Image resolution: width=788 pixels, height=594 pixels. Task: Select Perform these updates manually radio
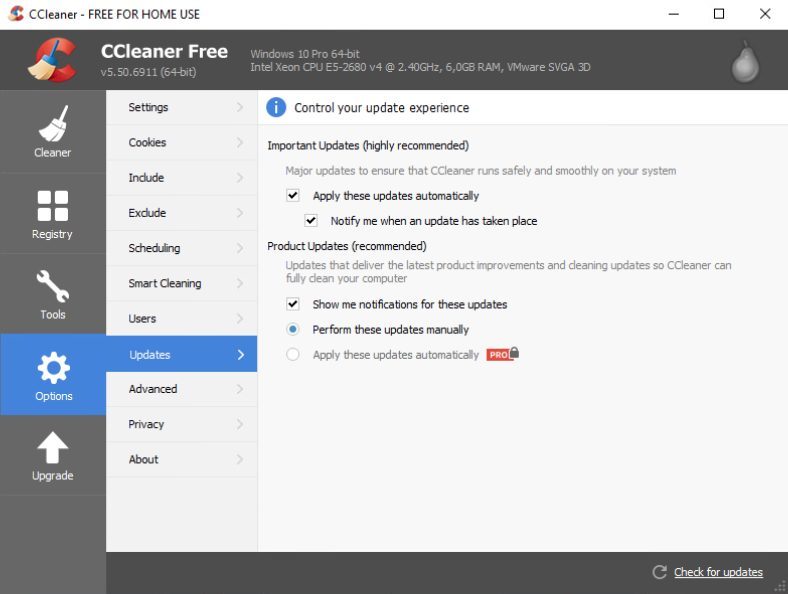[293, 329]
